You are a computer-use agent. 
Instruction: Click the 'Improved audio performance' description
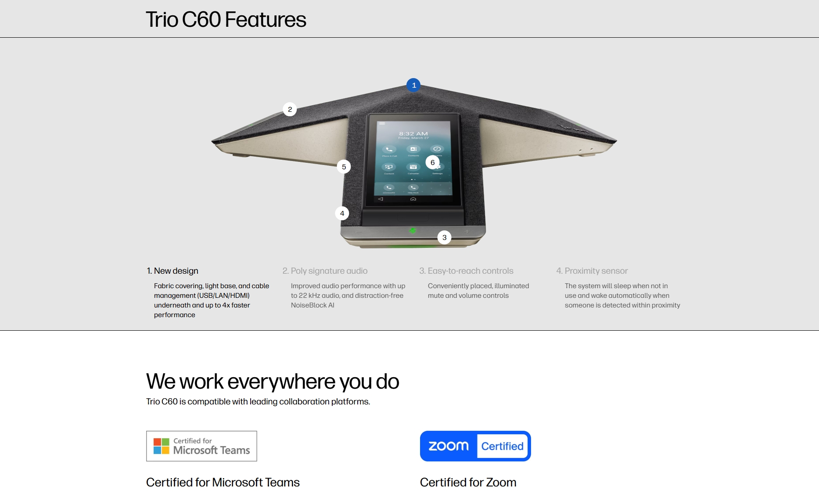coord(348,295)
